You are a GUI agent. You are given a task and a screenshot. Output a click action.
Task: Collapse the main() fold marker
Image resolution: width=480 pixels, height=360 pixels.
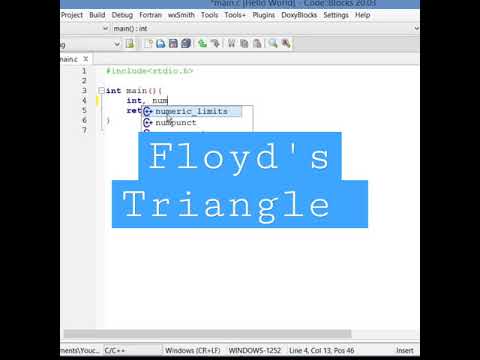tap(101, 90)
